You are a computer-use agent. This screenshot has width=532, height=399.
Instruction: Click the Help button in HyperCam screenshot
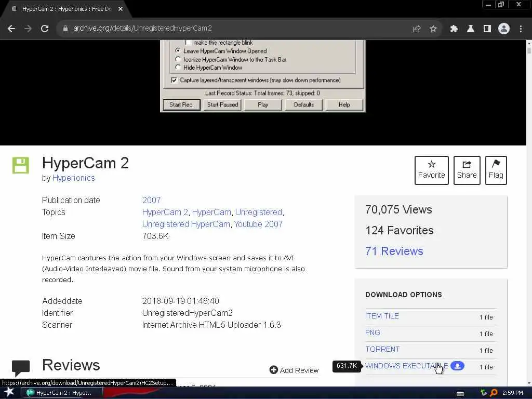click(344, 104)
